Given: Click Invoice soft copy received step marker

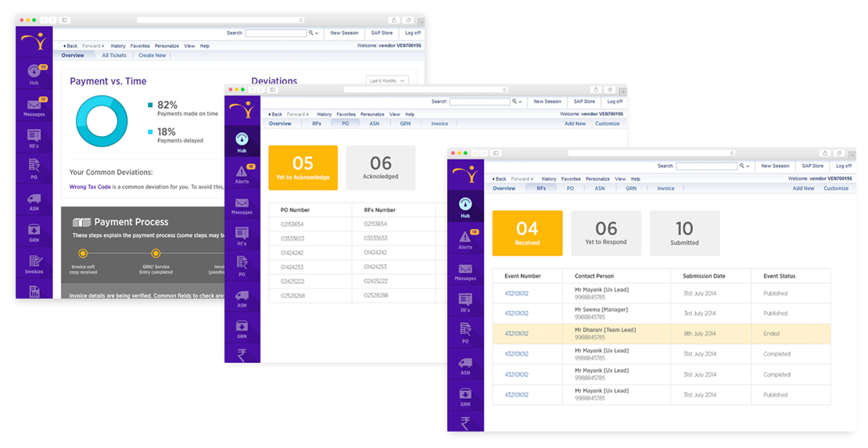Looking at the screenshot, I should (83, 253).
